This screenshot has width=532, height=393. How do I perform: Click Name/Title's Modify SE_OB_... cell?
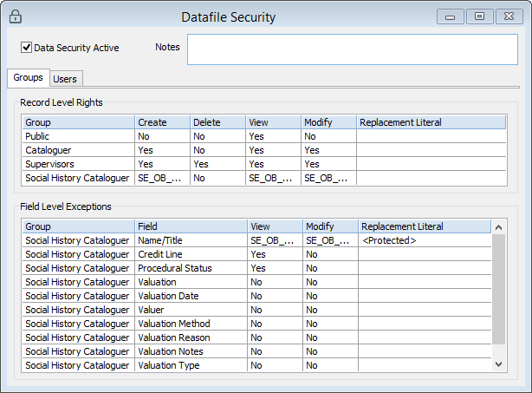pyautogui.click(x=330, y=240)
